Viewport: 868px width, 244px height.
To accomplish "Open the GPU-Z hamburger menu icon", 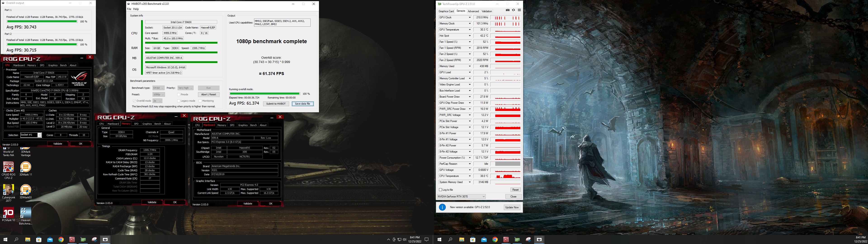I will click(x=519, y=10).
